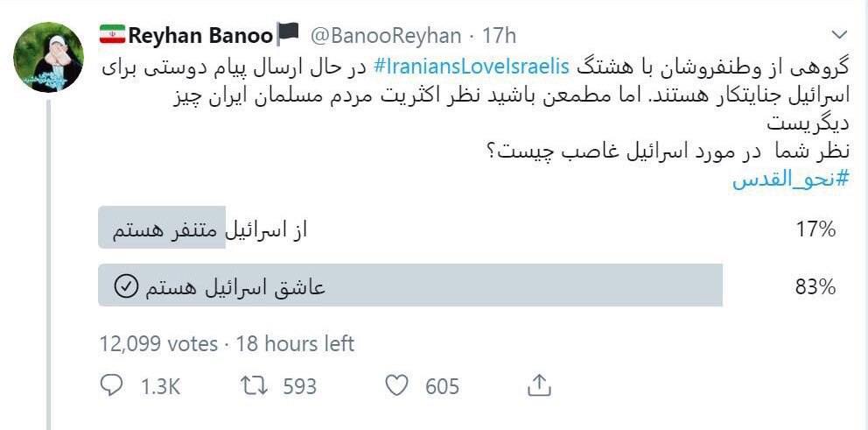The image size is (868, 430).
Task: Open the Reyhan Banoo display name link
Action: 200,35
